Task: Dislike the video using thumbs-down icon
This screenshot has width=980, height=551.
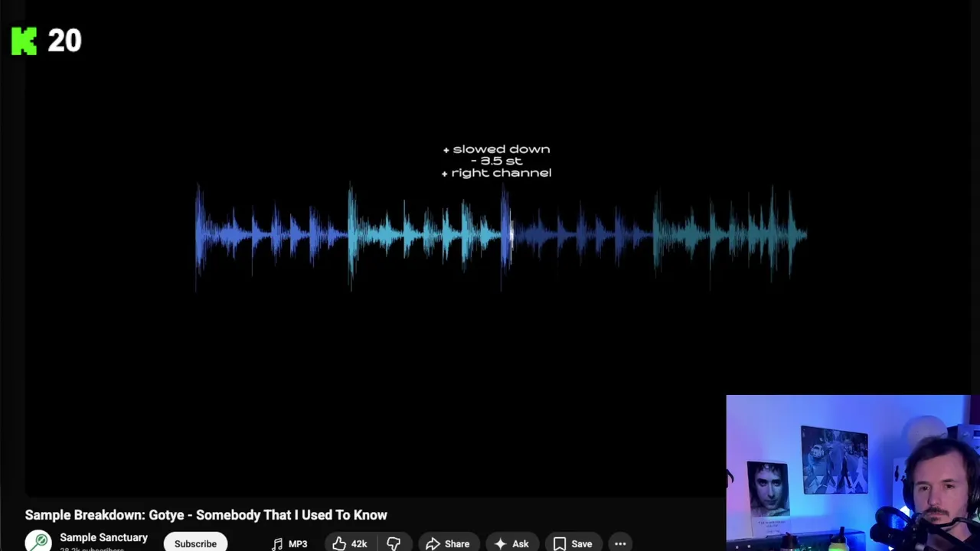Action: click(394, 543)
